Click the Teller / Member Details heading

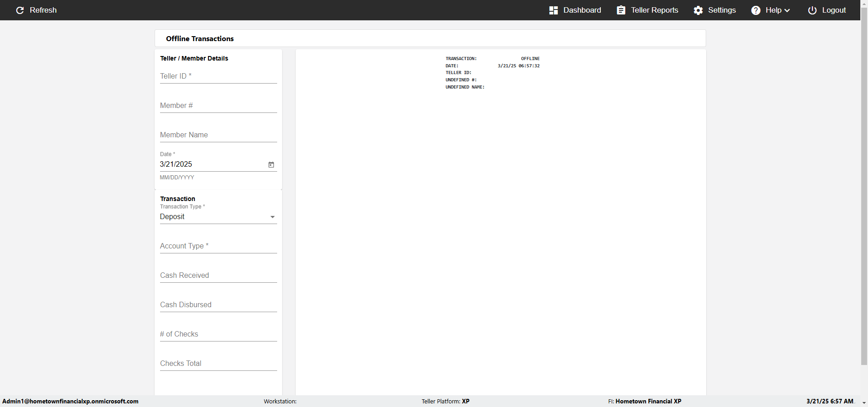194,58
